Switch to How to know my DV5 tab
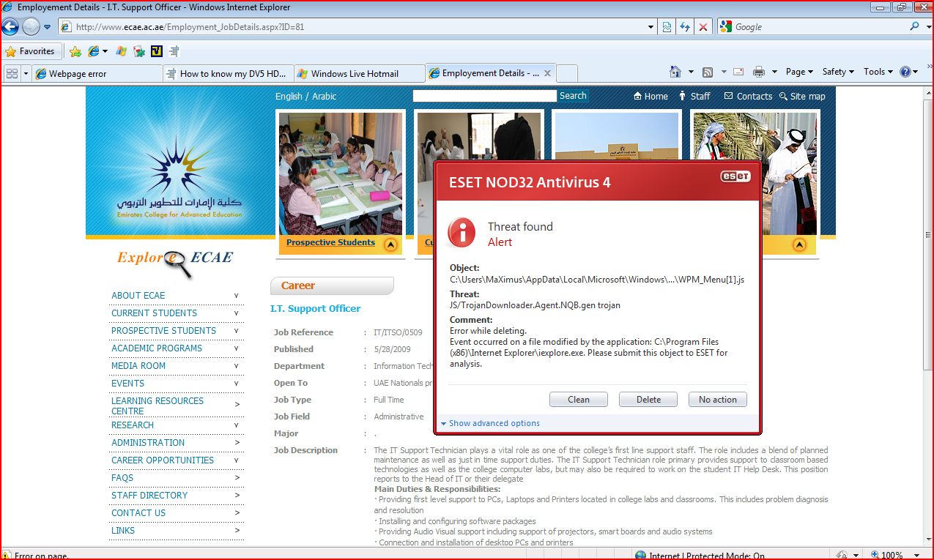Viewport: 934px width, 560px height. [x=228, y=73]
